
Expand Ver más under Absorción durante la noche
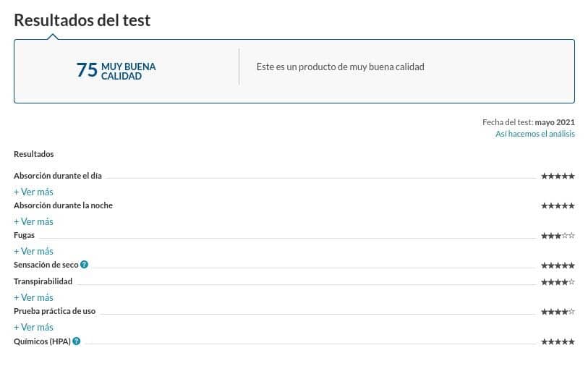click(x=33, y=221)
